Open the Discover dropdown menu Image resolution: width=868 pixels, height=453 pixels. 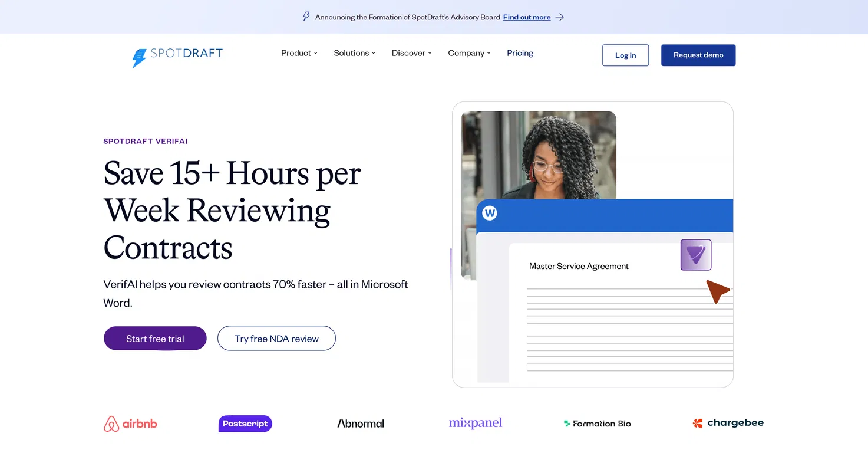[x=412, y=53]
